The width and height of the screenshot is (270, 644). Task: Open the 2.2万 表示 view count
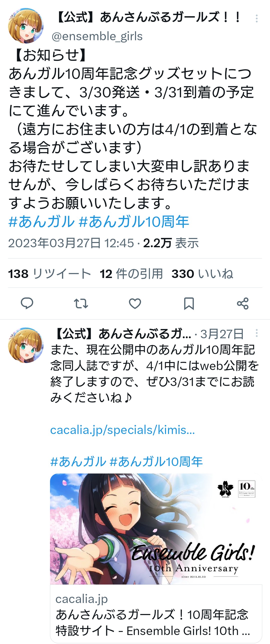pos(171,243)
